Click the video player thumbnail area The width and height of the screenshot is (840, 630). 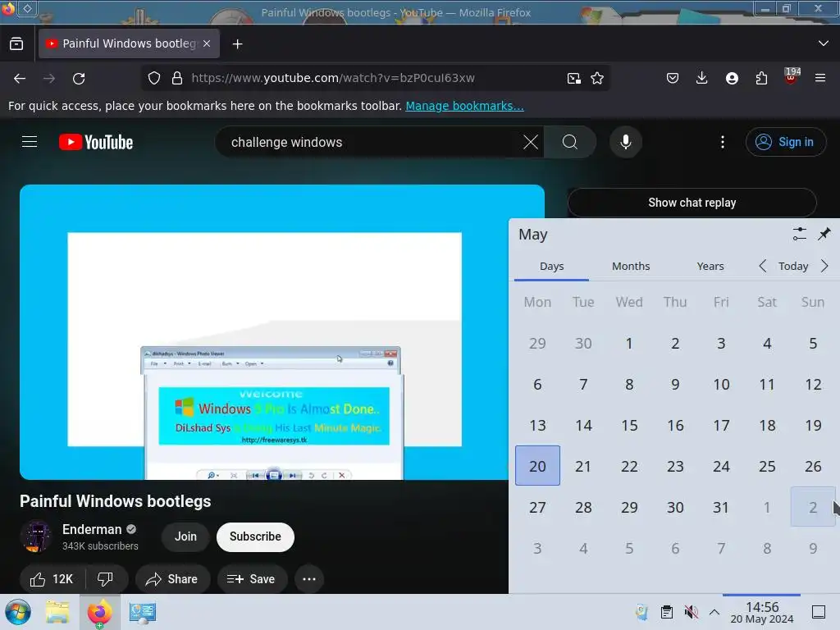(263, 332)
